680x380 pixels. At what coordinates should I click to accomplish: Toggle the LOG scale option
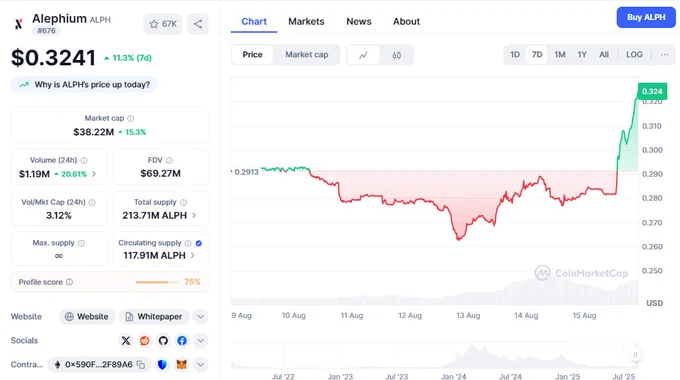click(x=634, y=55)
